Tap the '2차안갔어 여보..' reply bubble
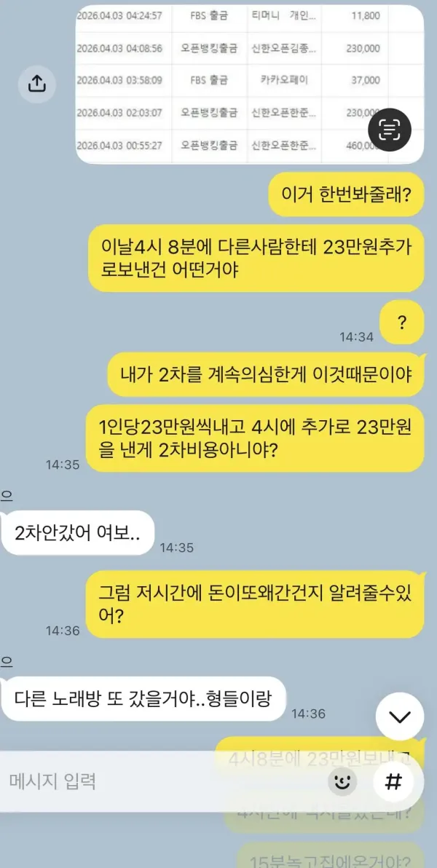437x868 pixels. pyautogui.click(x=77, y=532)
